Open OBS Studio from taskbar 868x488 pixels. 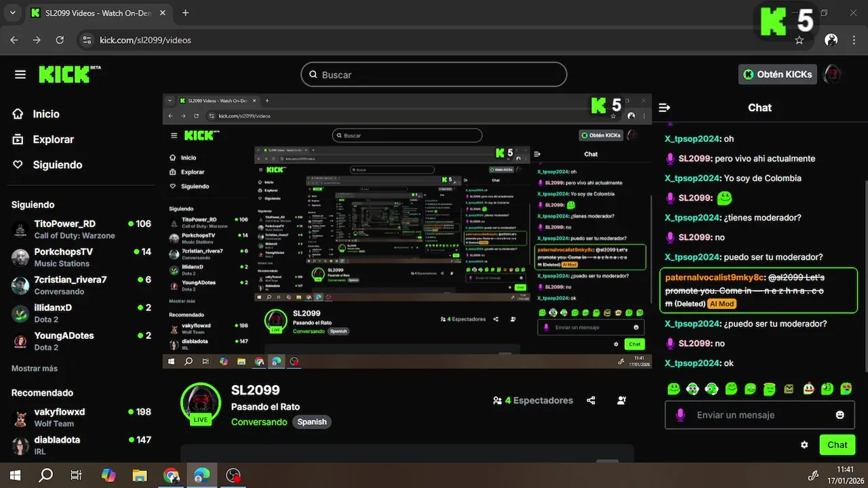point(233,476)
